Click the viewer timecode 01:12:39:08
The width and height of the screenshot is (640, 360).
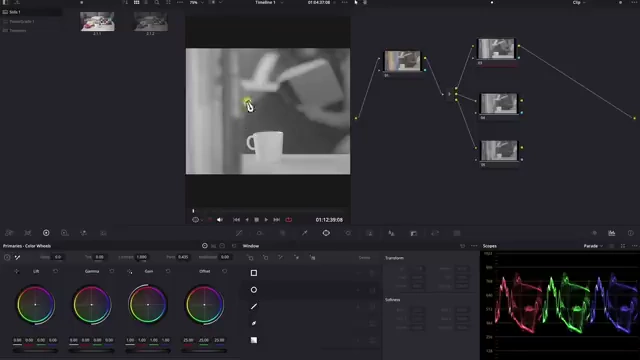(329, 220)
